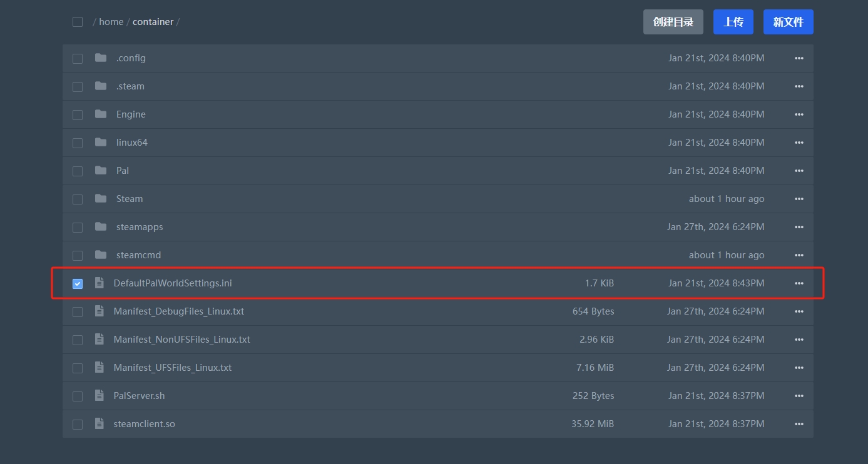The image size is (868, 464).
Task: Click the linux64 folder icon
Action: pos(101,142)
